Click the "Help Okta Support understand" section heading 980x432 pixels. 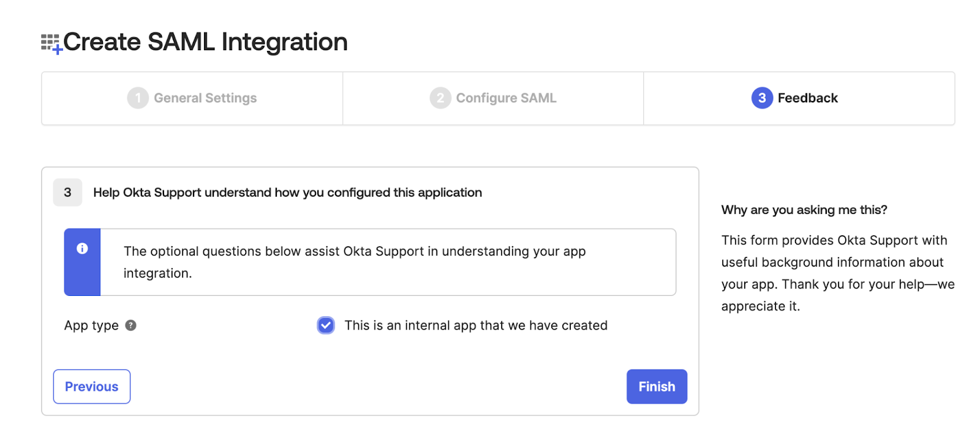tap(287, 192)
